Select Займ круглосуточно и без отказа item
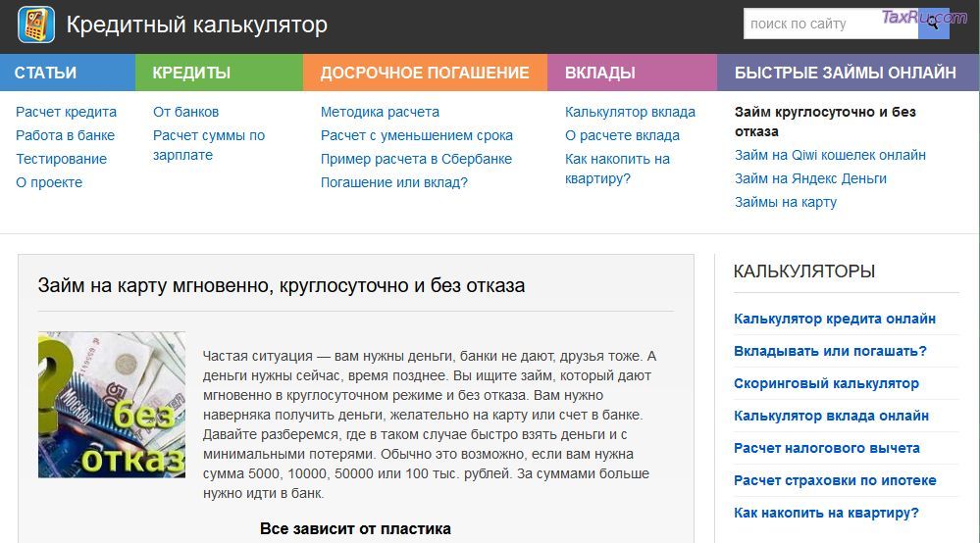The width and height of the screenshot is (980, 543). tap(825, 122)
